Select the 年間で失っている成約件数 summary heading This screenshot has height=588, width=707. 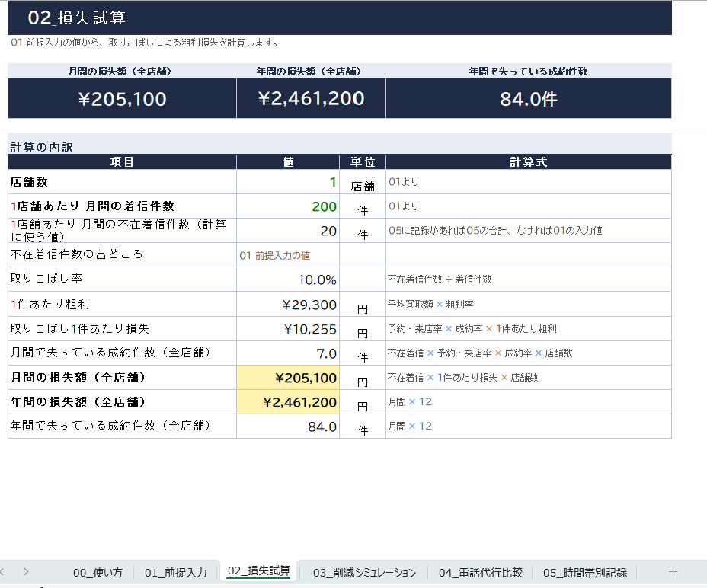(528, 72)
